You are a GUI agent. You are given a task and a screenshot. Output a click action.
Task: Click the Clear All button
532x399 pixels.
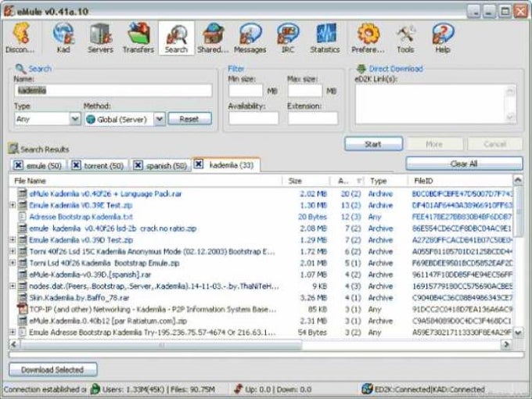click(x=464, y=164)
